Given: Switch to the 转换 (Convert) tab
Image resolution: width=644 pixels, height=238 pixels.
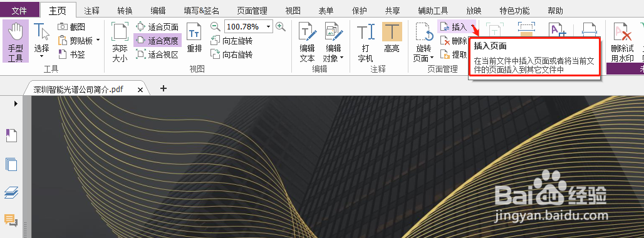Looking at the screenshot, I should 125,11.
